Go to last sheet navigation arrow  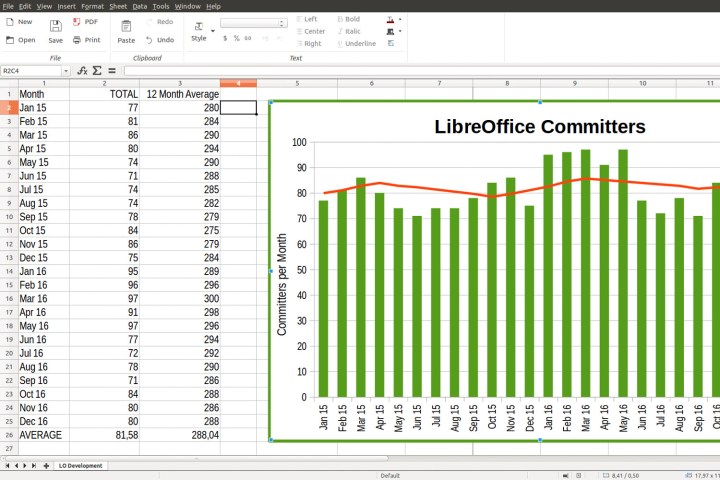pyautogui.click(x=34, y=465)
